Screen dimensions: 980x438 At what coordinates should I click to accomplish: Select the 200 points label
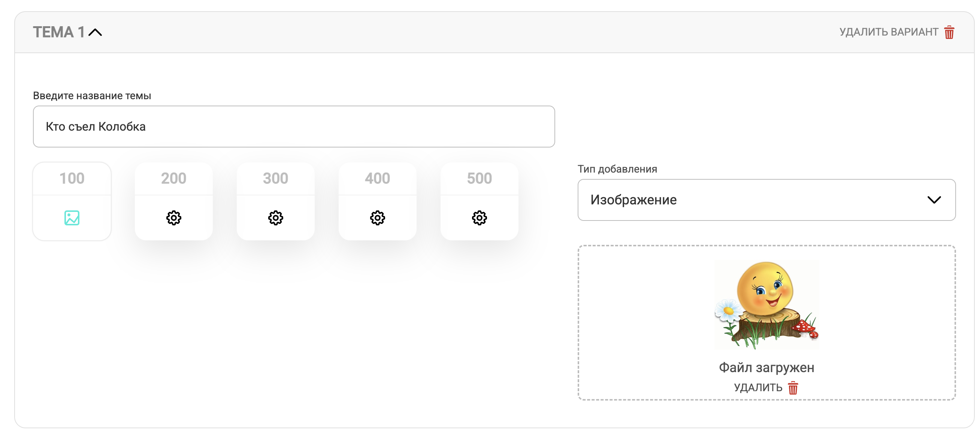[174, 178]
